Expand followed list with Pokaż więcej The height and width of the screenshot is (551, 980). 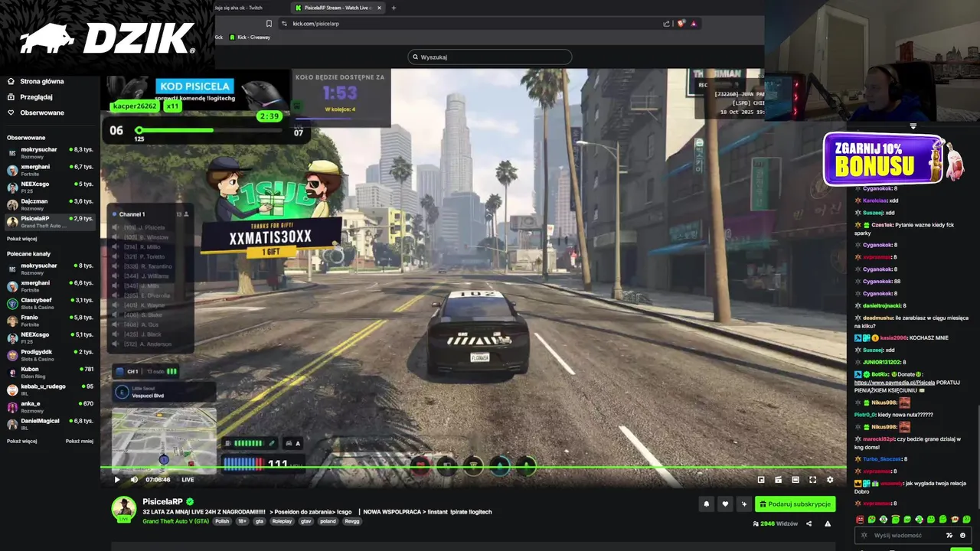tap(21, 239)
